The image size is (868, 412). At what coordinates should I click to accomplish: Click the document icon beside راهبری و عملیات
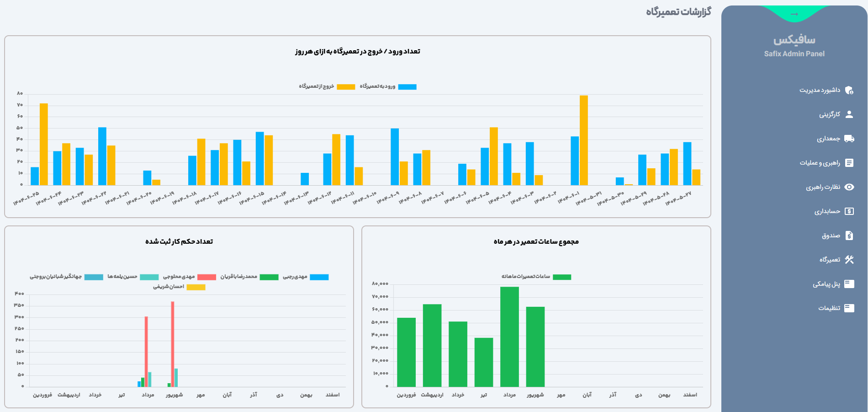click(x=849, y=163)
